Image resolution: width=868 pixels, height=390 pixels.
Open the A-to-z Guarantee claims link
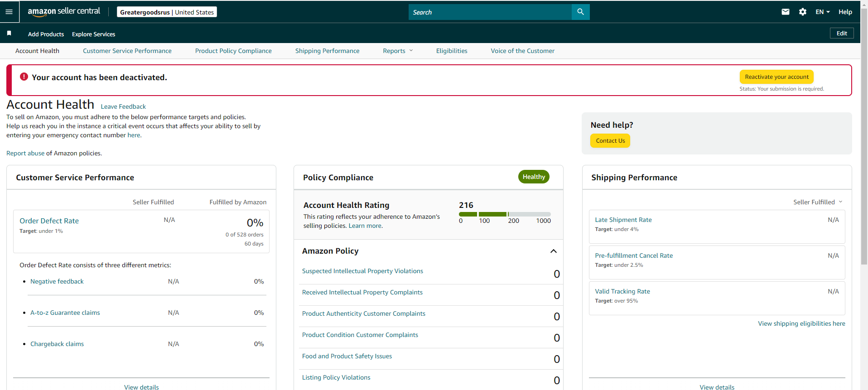point(65,313)
